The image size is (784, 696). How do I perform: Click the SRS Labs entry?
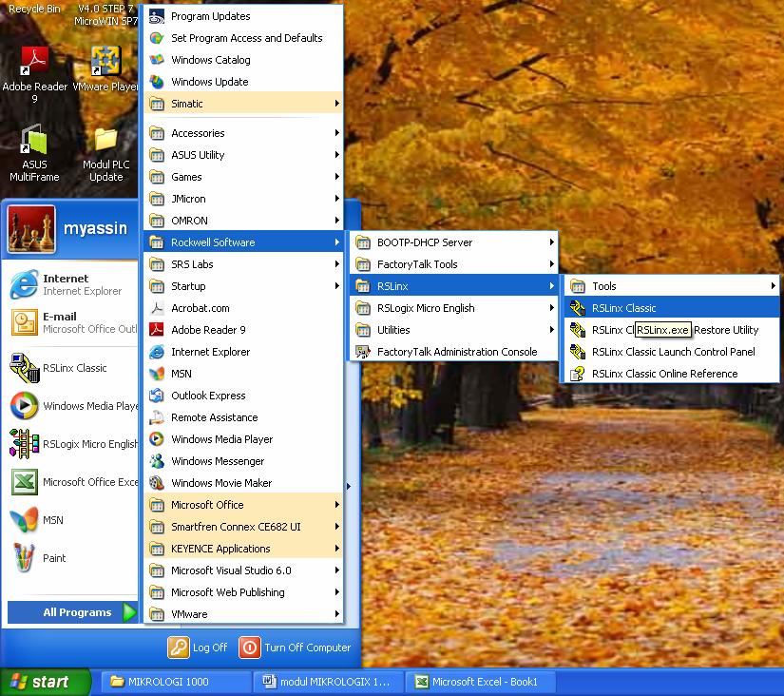(x=243, y=264)
